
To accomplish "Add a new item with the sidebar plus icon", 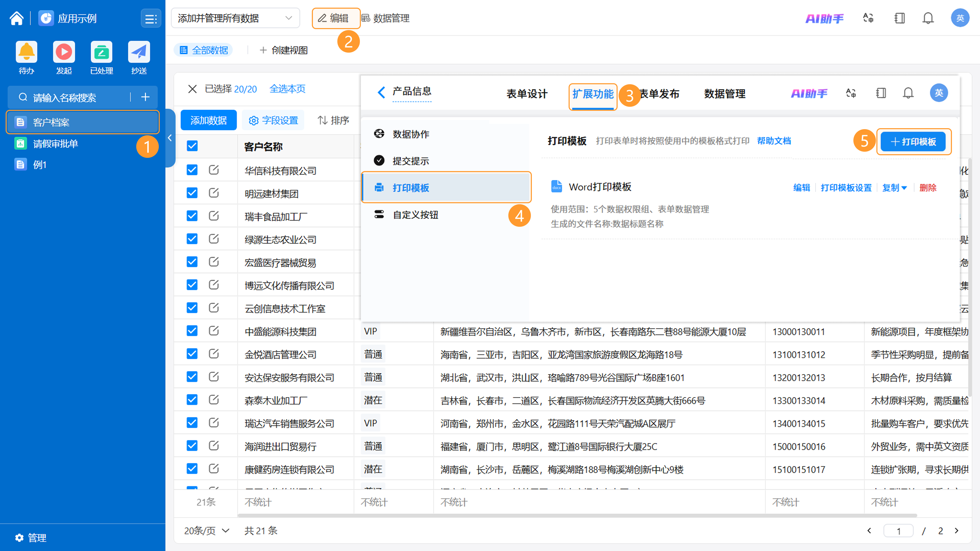I will pos(145,97).
